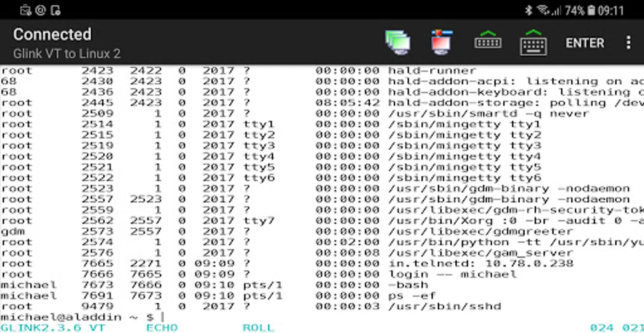Image resolution: width=644 pixels, height=333 pixels.
Task: Open the three-dot overflow menu
Action: (x=628, y=43)
